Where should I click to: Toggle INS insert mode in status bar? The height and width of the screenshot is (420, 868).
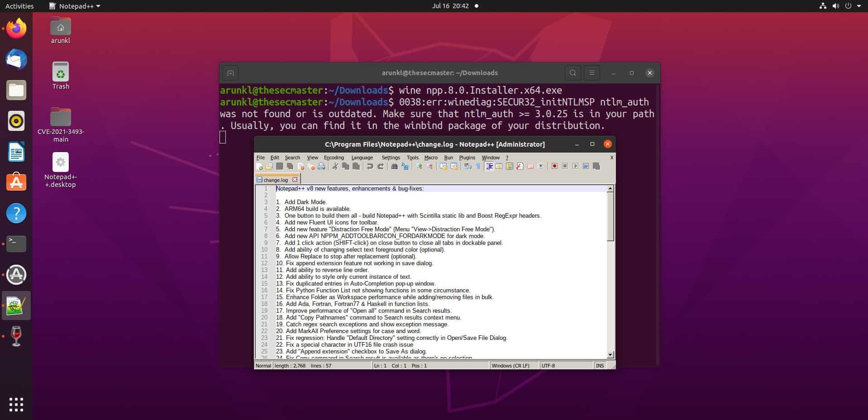point(600,366)
